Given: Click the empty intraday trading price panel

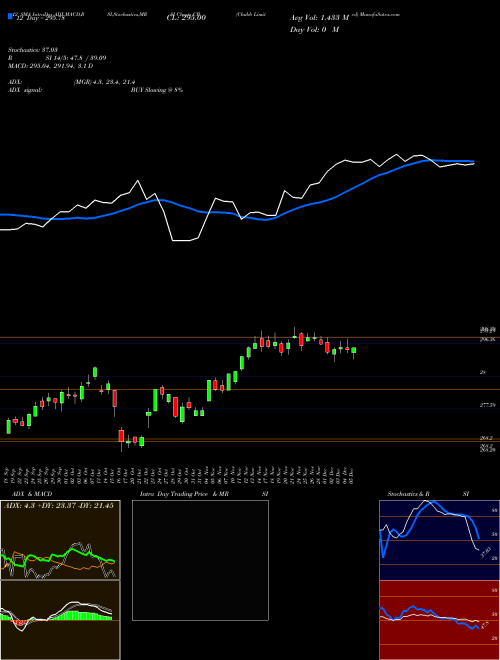Looking at the screenshot, I should click(x=200, y=560).
